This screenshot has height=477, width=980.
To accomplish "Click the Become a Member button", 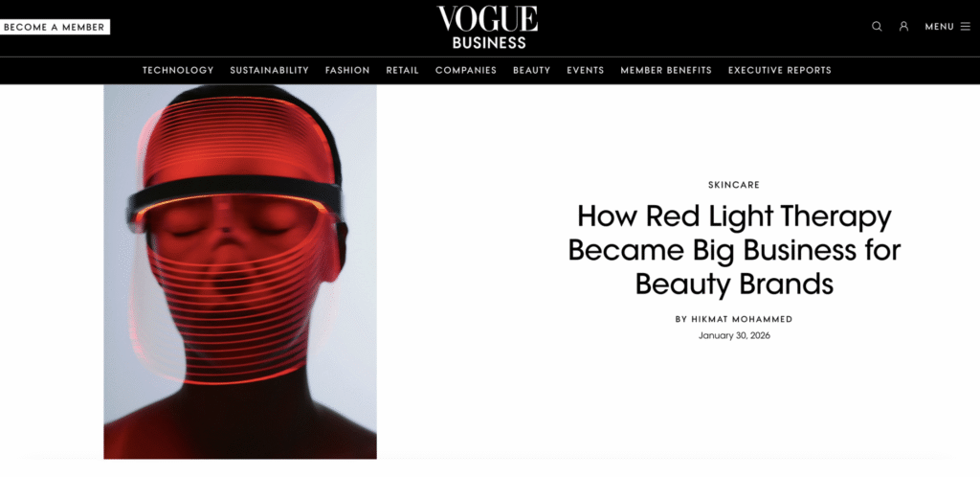I will [55, 27].
